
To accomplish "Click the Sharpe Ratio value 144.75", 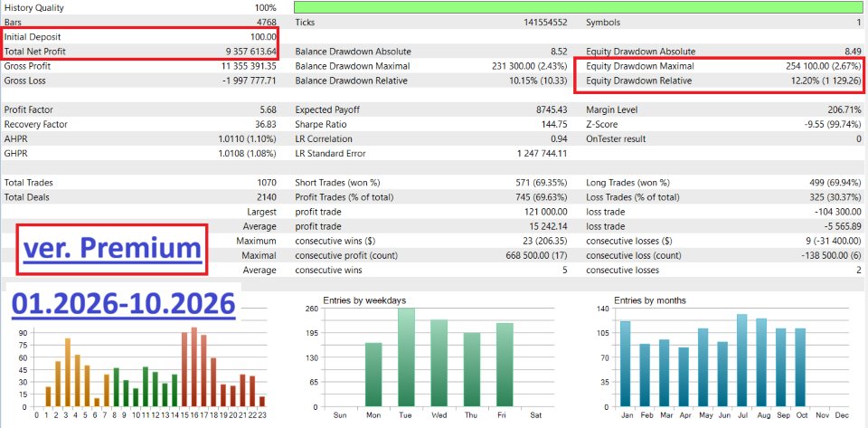I will point(554,125).
